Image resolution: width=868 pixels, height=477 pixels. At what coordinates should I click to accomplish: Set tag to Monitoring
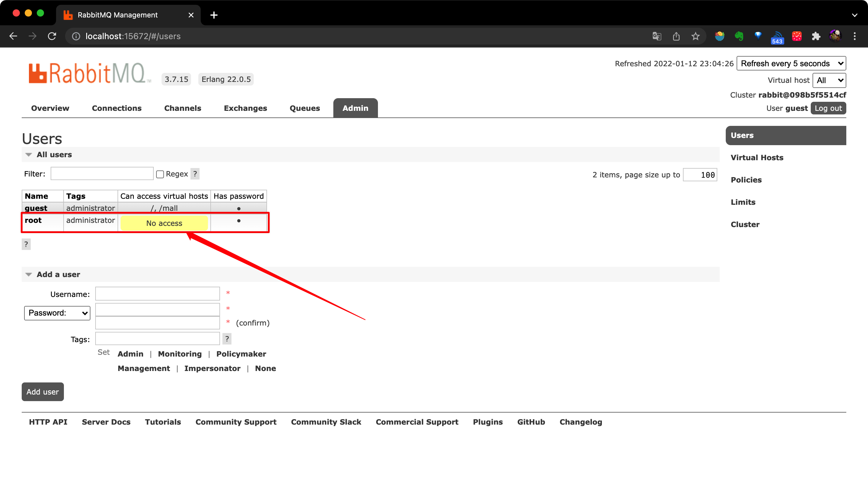(x=180, y=354)
